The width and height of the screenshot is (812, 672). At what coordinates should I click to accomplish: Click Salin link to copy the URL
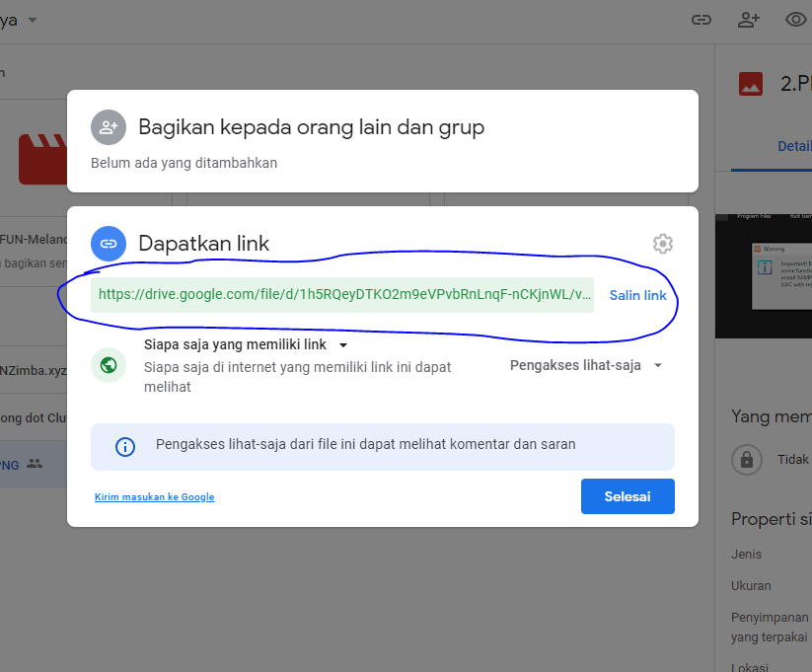tap(637, 295)
